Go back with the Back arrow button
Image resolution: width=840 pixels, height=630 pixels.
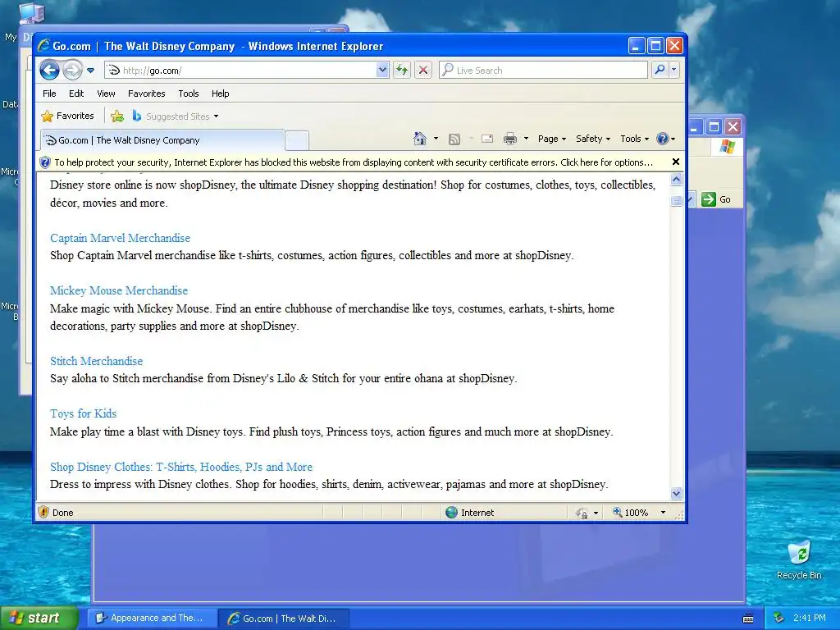click(x=49, y=70)
